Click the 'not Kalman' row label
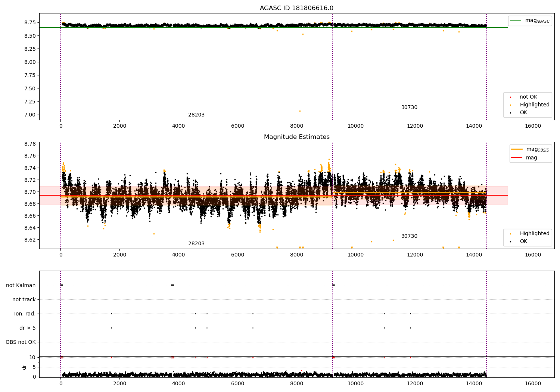Screen dimensions: 560x392 tap(21, 285)
